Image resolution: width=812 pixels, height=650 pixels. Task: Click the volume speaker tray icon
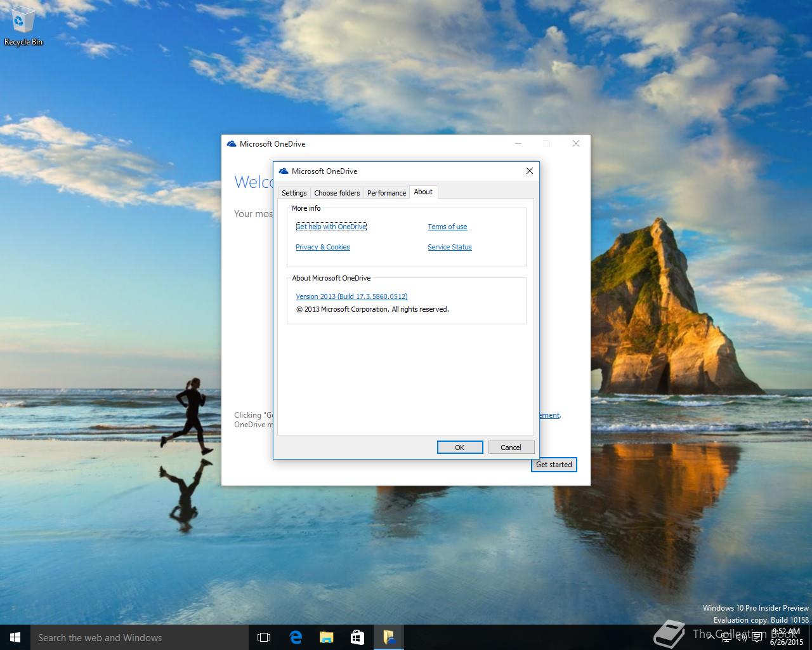[x=741, y=637]
